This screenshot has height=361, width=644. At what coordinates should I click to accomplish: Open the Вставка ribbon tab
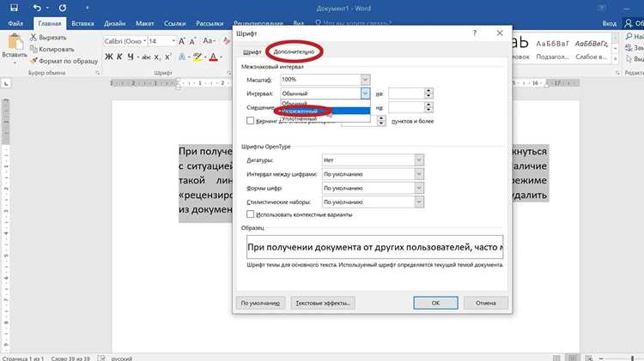click(x=82, y=23)
